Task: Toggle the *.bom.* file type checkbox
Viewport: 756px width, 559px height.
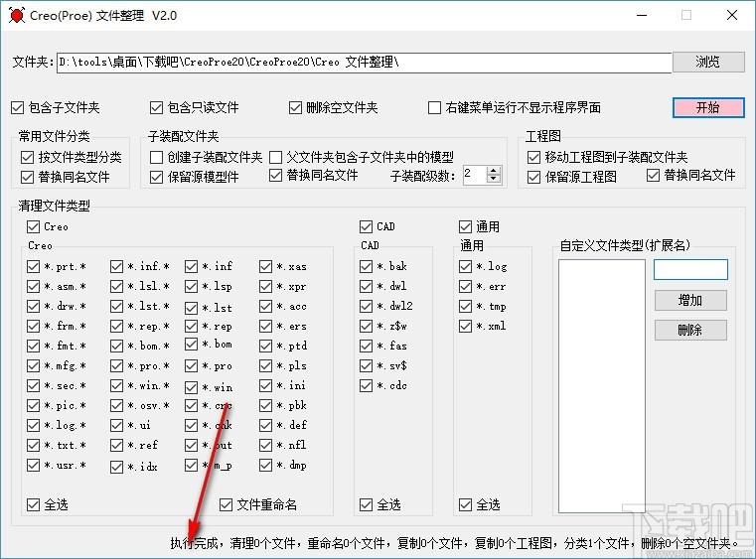Action: 116,346
